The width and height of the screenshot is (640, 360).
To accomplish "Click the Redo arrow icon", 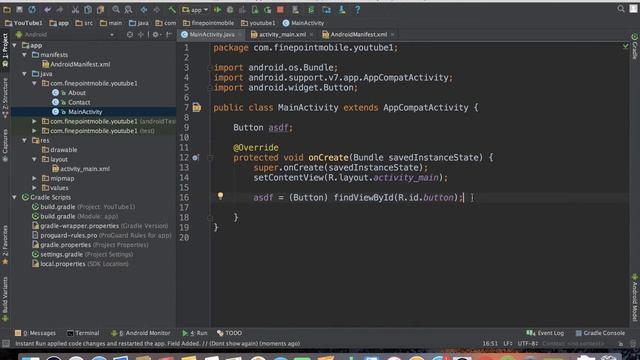I will (x=60, y=9).
